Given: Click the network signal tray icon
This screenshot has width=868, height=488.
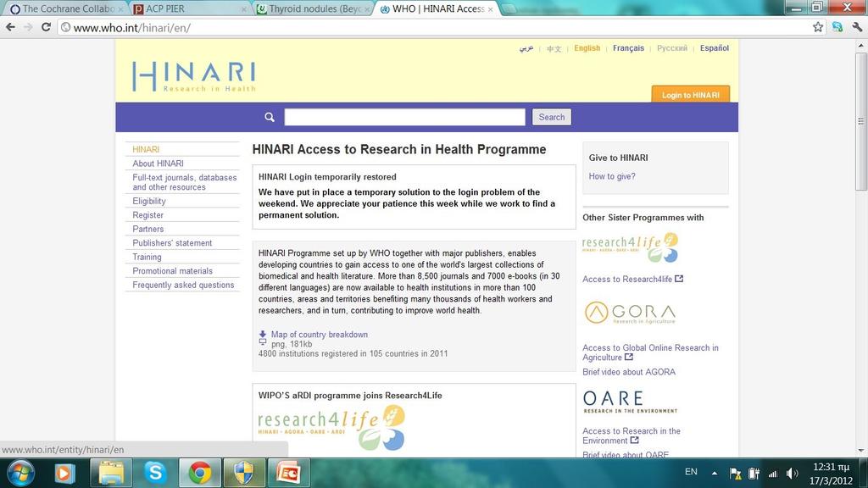Looking at the screenshot, I should pyautogui.click(x=773, y=474).
